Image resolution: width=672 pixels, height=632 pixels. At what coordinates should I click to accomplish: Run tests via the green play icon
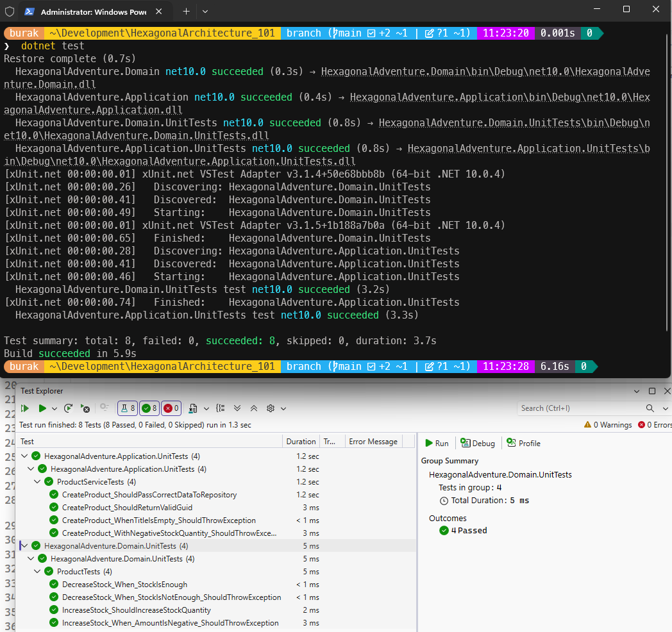click(42, 408)
